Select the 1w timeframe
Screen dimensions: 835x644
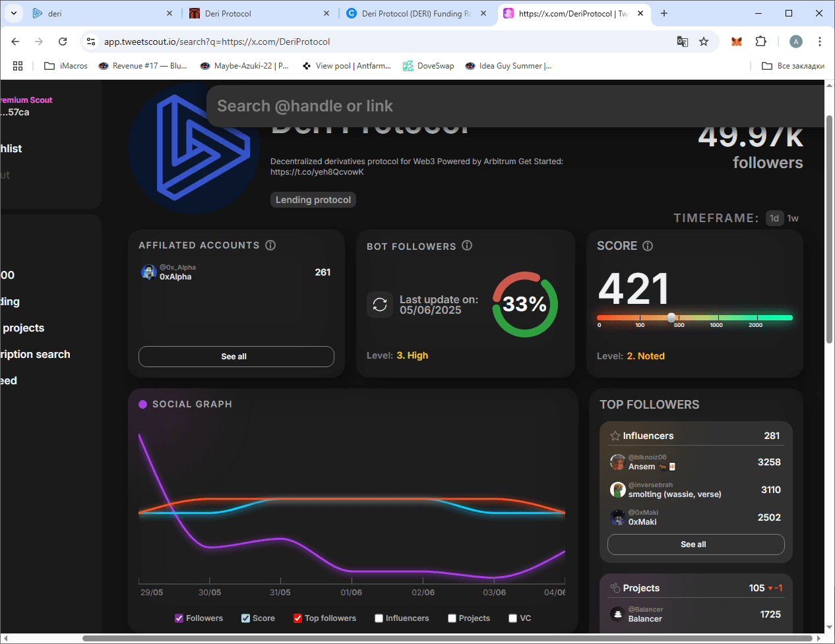[793, 218]
